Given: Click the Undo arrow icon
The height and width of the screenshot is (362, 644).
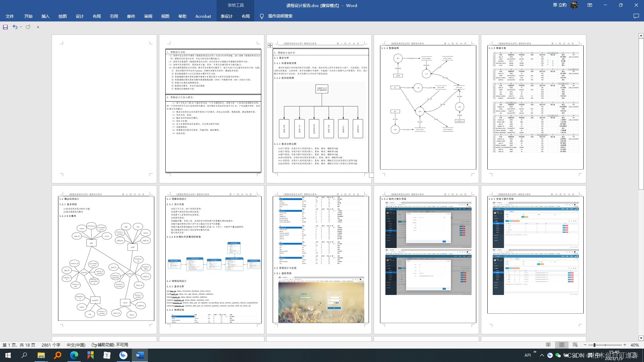Looking at the screenshot, I should coord(15,27).
